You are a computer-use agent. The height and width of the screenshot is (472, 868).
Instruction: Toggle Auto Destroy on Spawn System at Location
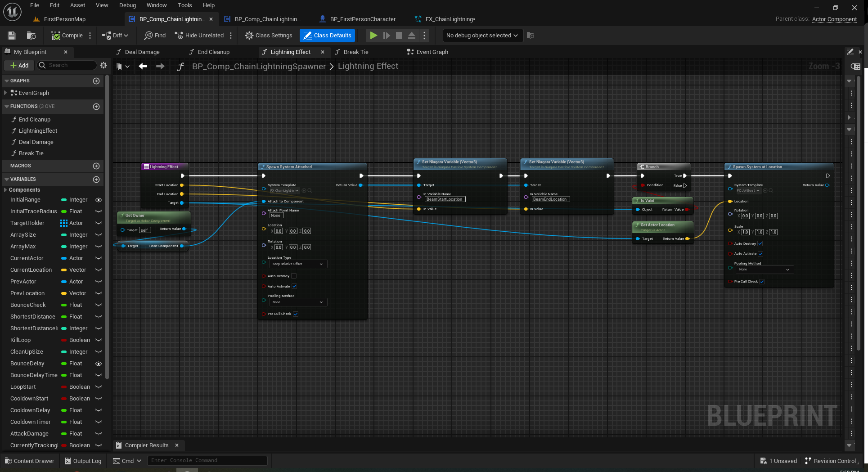click(760, 244)
